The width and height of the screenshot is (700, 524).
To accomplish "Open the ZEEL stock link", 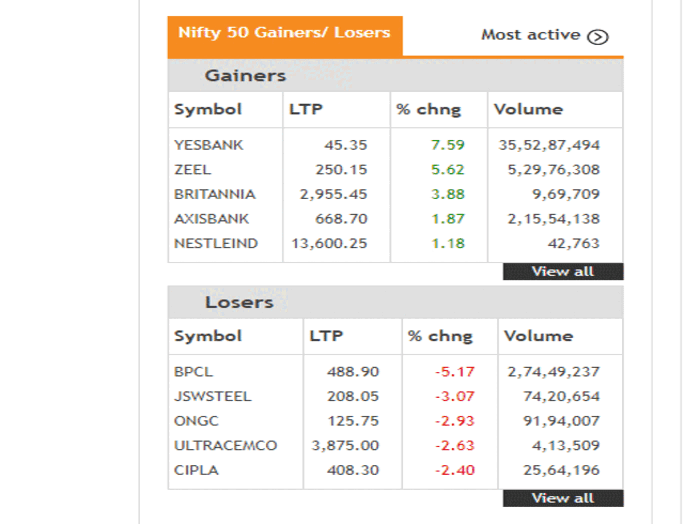I will click(x=192, y=170).
